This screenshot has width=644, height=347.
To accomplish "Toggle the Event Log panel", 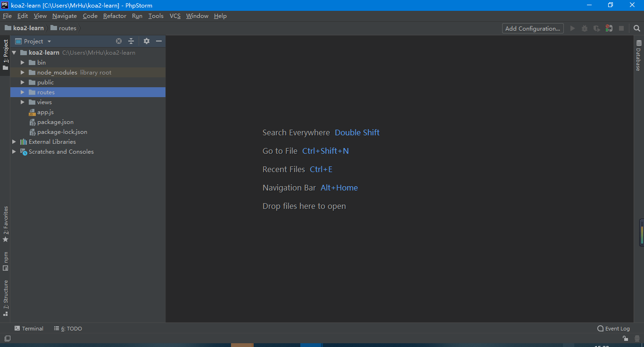I will 613,329.
